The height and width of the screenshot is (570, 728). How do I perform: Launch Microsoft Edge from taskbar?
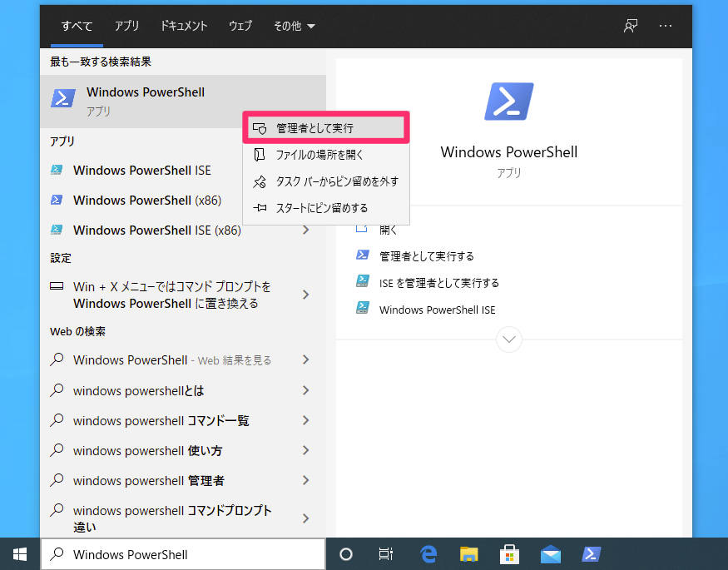coord(428,554)
